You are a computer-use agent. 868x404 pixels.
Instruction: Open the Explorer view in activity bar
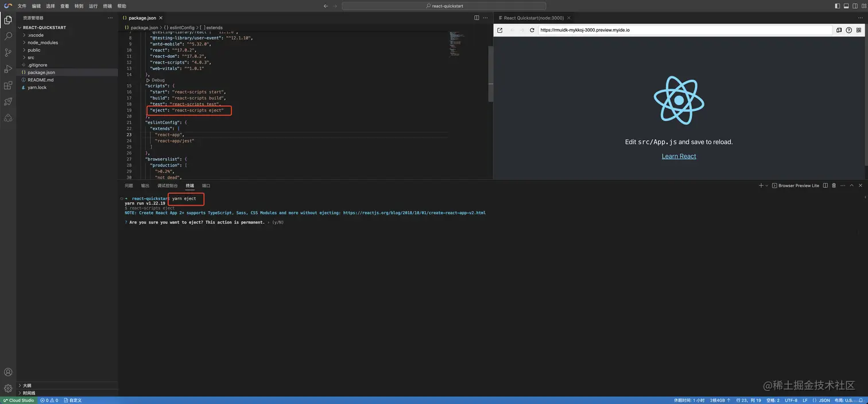point(8,20)
